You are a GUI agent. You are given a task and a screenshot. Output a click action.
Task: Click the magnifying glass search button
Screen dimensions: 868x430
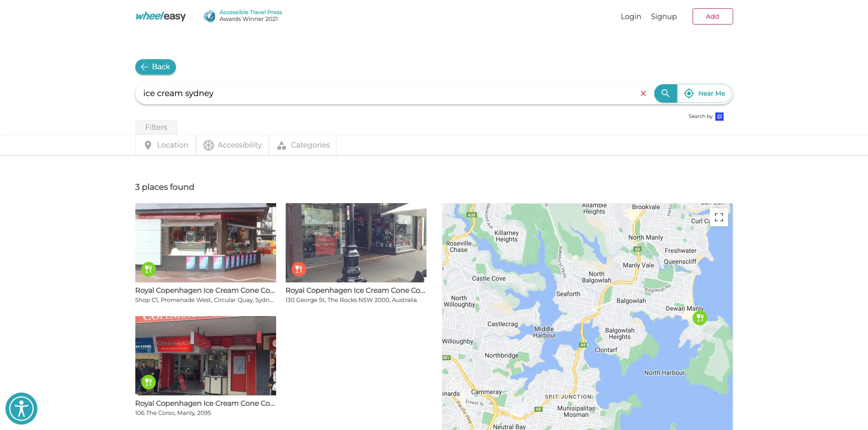pos(665,93)
